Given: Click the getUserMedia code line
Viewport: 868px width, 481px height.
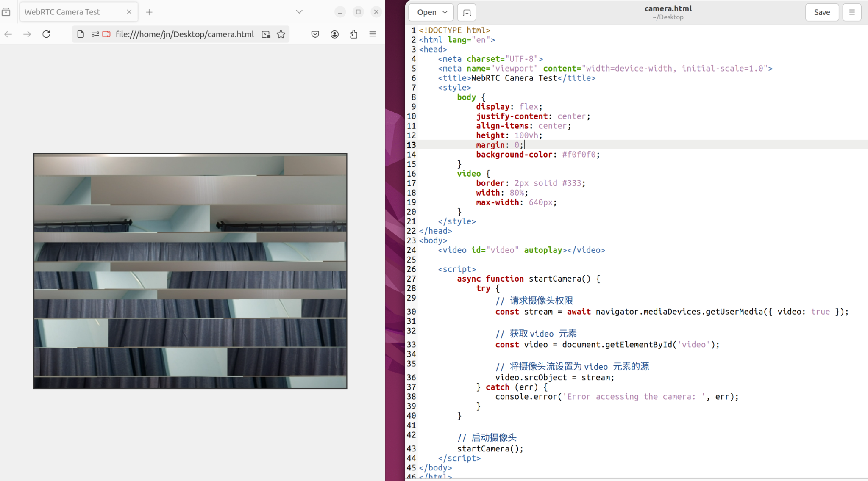Looking at the screenshot, I should point(672,312).
